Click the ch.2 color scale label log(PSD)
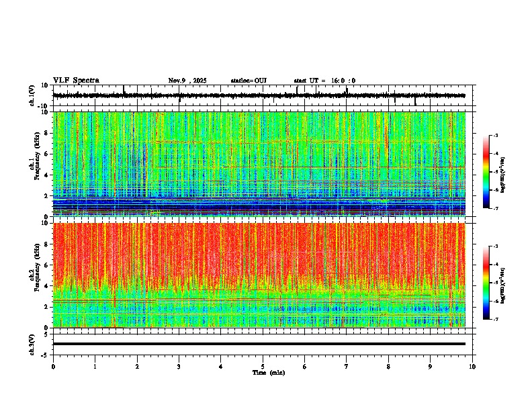The image size is (532, 411). click(x=503, y=285)
